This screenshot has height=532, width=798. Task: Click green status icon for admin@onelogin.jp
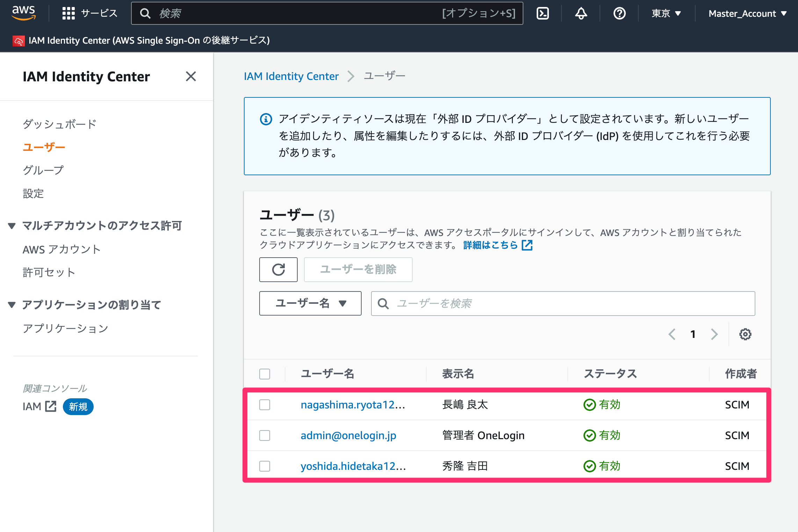(589, 435)
